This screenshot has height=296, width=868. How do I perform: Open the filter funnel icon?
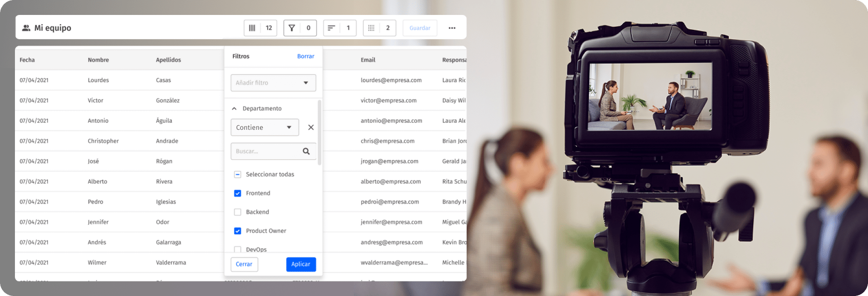click(292, 28)
